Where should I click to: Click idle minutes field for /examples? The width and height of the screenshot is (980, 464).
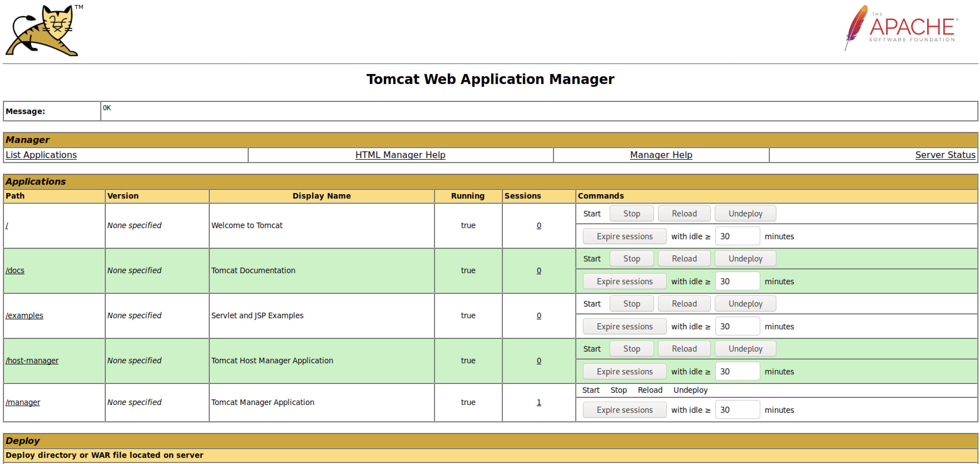(737, 327)
